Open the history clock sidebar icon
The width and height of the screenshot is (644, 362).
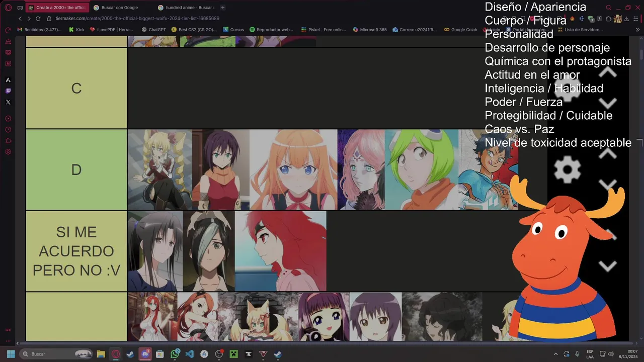tap(8, 130)
